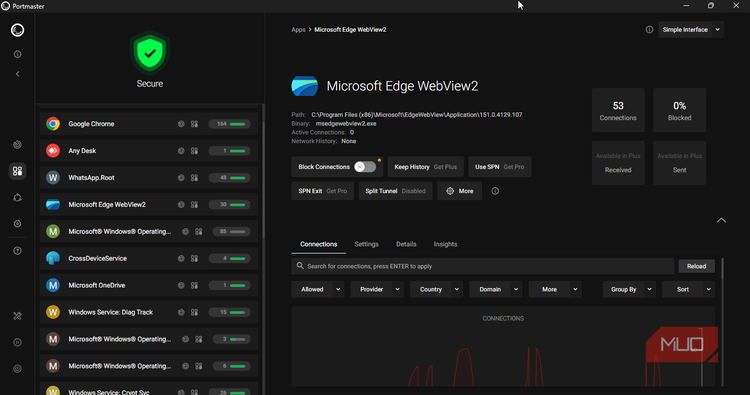
Task: Switch to the Settings tab
Action: (x=366, y=244)
